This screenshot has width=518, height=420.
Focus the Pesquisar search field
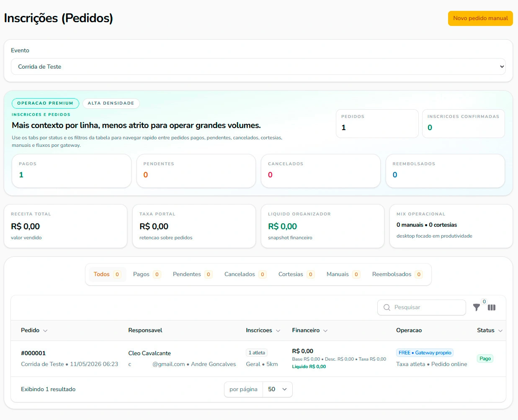tap(422, 307)
